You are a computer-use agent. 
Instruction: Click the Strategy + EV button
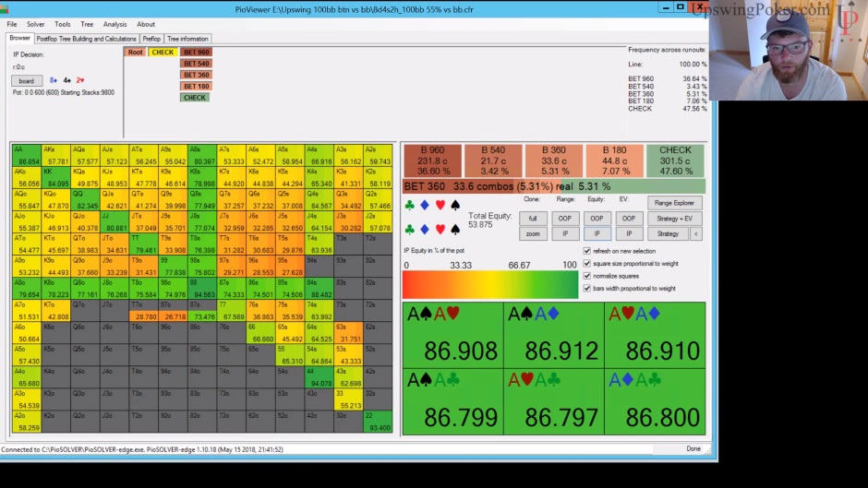pos(674,219)
